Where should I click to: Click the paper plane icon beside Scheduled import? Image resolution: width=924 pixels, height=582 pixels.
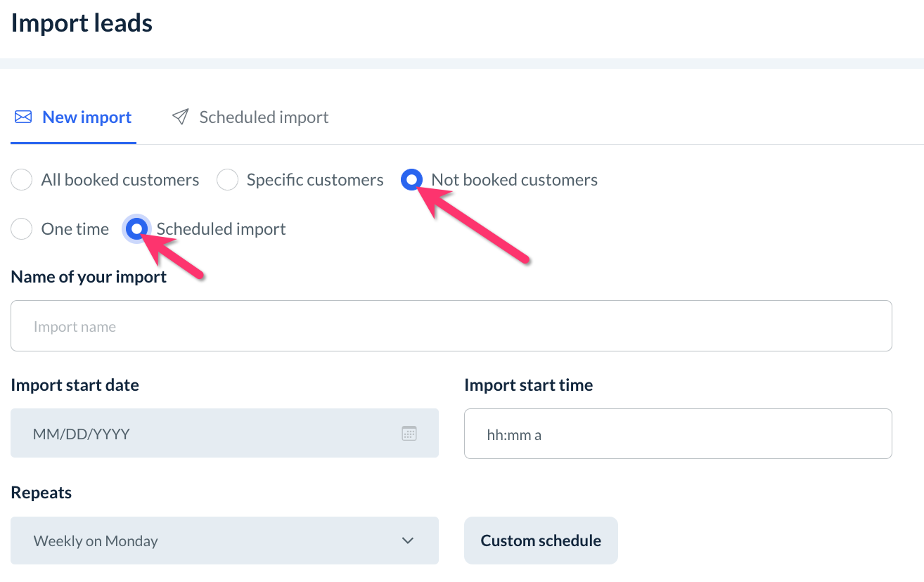click(x=181, y=117)
